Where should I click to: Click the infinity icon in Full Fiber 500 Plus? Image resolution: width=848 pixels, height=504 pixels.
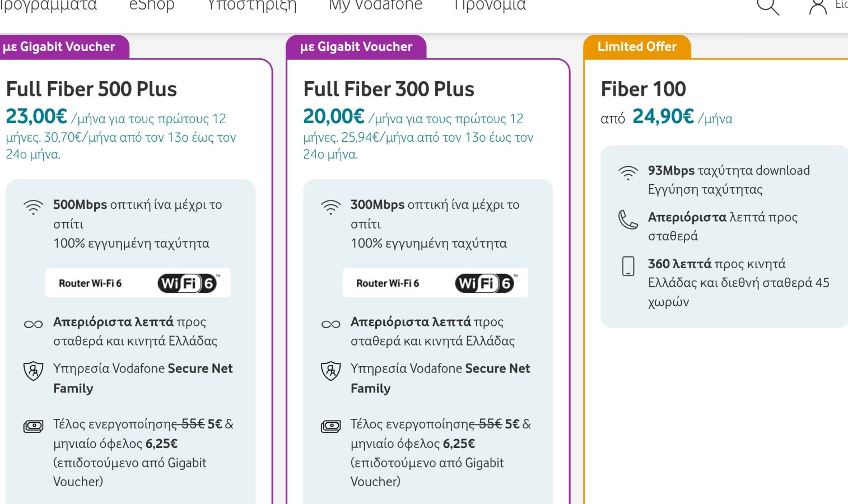tap(34, 324)
